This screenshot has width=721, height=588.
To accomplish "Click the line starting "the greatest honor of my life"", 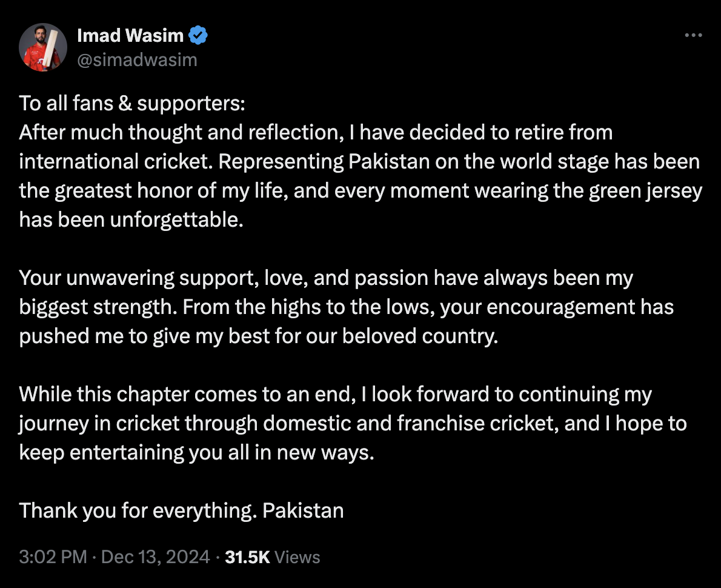I will (360, 190).
